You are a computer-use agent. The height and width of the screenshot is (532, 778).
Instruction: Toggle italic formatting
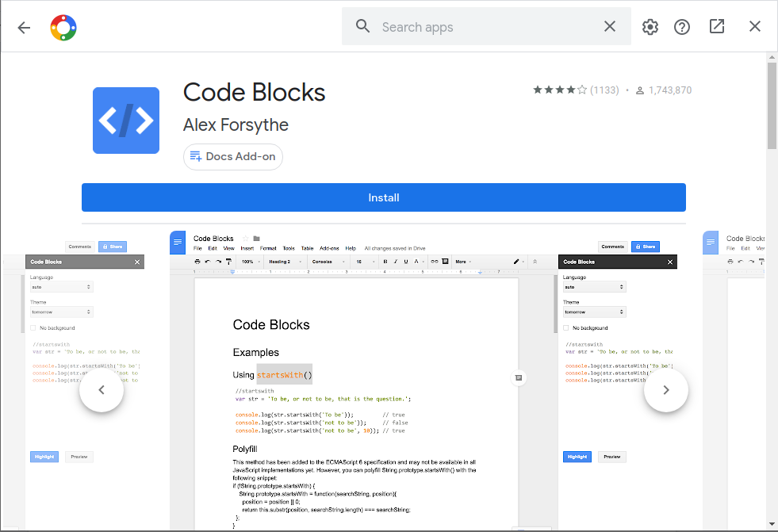[396, 262]
